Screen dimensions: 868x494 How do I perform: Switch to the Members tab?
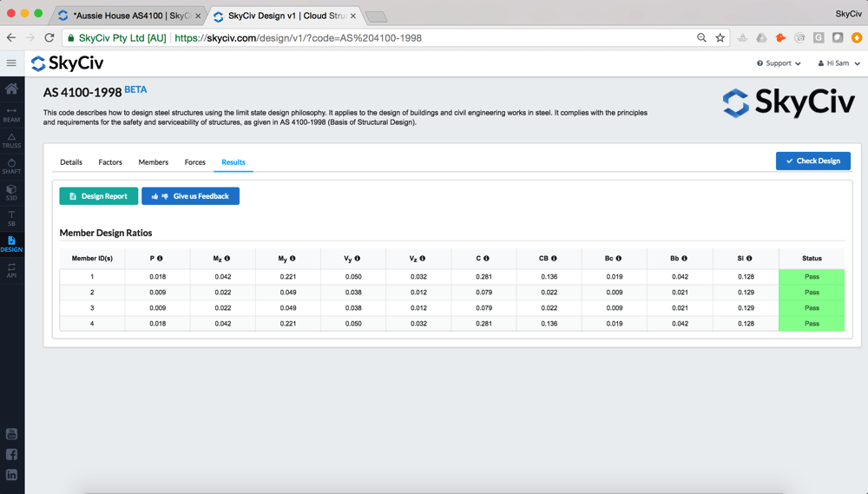click(154, 162)
